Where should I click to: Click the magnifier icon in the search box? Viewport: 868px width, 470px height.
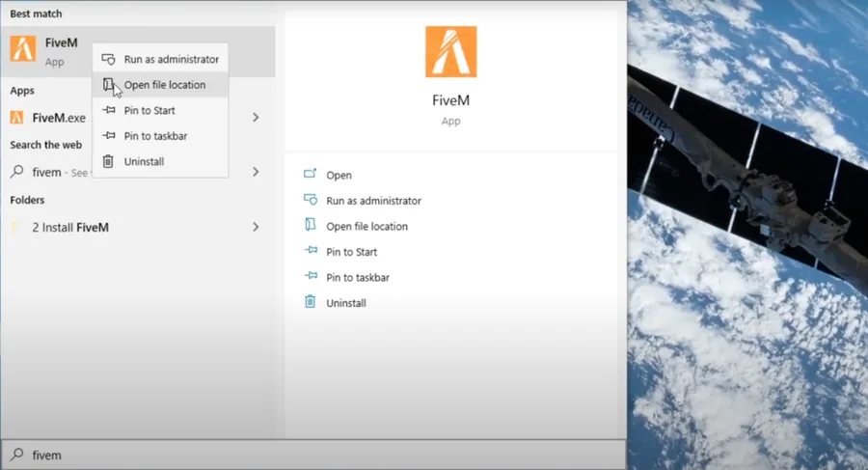tap(17, 455)
